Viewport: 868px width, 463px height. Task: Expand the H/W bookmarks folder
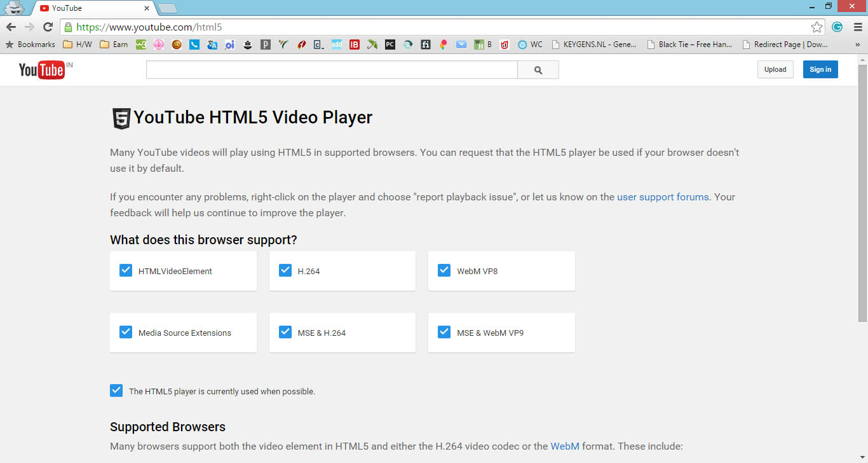[x=78, y=45]
